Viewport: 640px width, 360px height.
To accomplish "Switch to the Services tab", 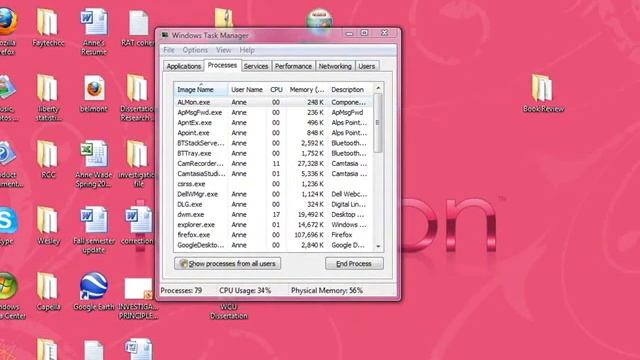I will pos(256,66).
